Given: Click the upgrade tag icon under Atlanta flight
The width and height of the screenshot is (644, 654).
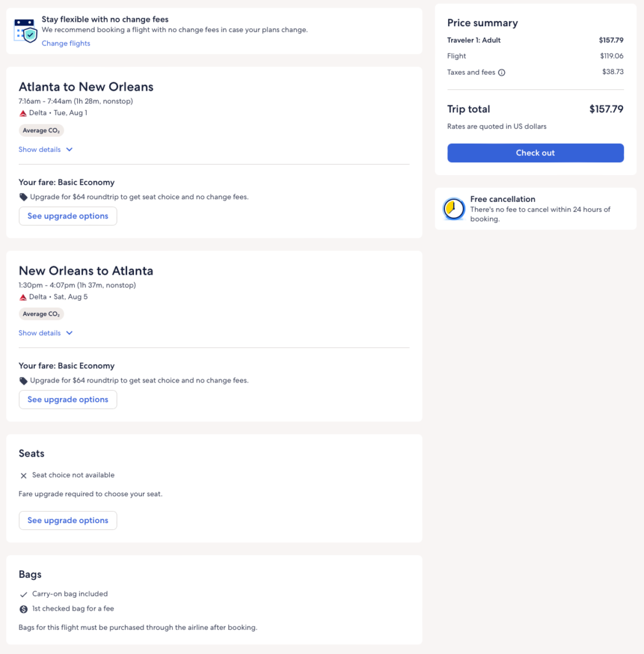Looking at the screenshot, I should tap(24, 197).
